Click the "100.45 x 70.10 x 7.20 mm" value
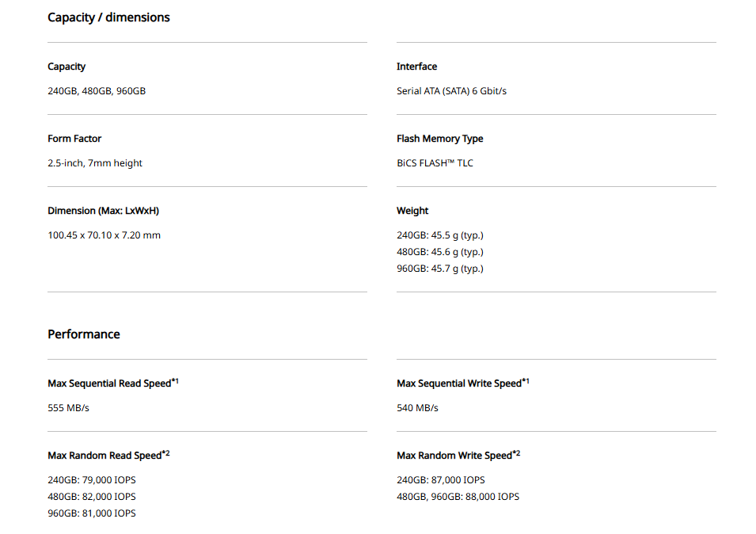Screen dimensions: 756x534 point(104,235)
